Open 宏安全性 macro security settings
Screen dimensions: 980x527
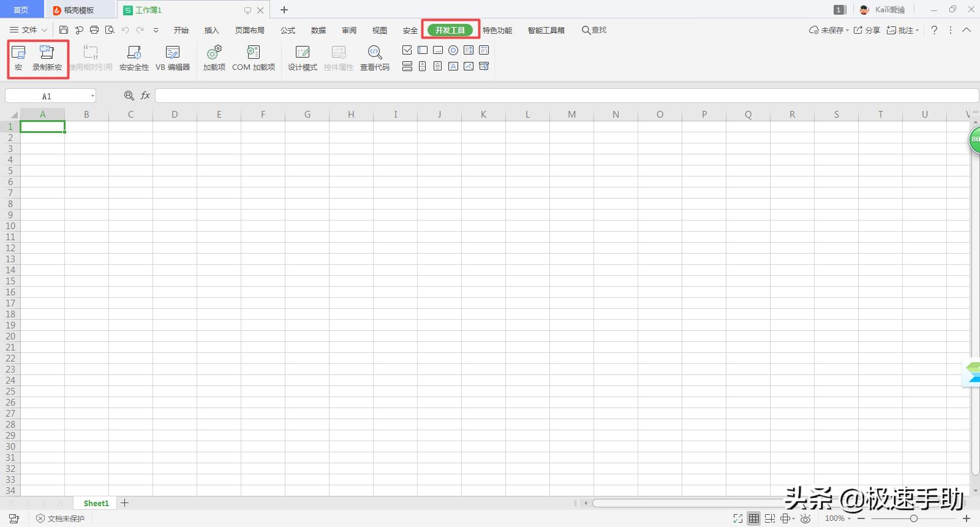(x=134, y=58)
